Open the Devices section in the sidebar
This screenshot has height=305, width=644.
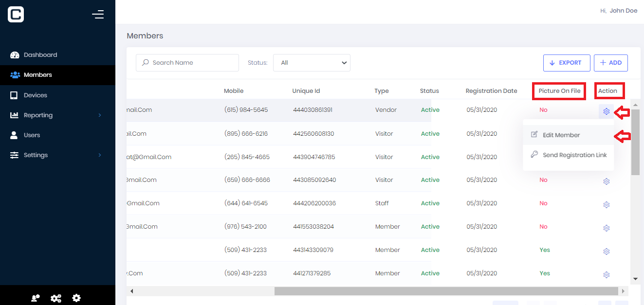pos(36,95)
